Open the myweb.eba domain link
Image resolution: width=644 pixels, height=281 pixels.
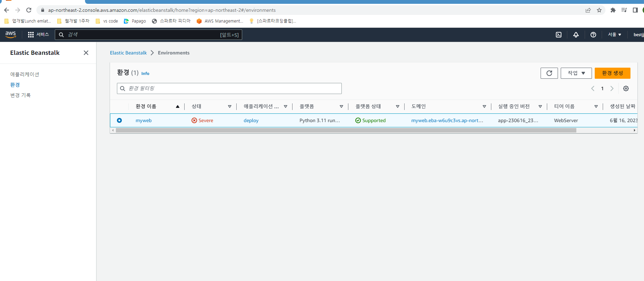coord(447,120)
